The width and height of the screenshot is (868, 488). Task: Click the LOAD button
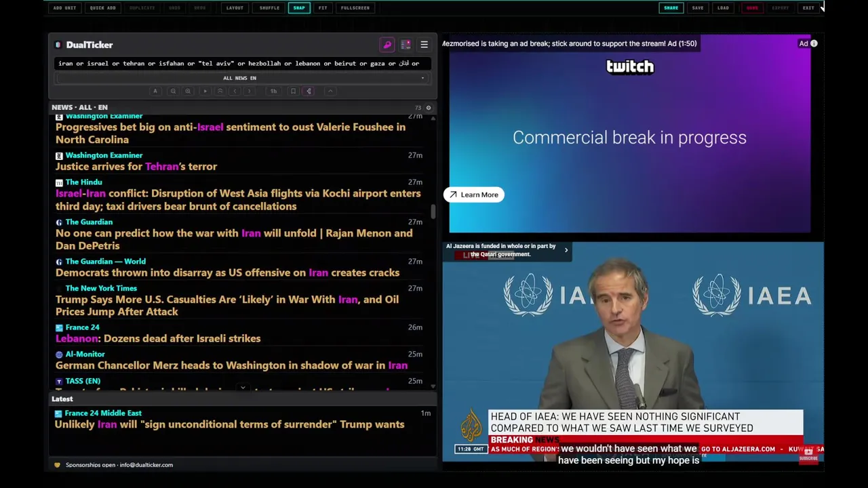pos(723,8)
